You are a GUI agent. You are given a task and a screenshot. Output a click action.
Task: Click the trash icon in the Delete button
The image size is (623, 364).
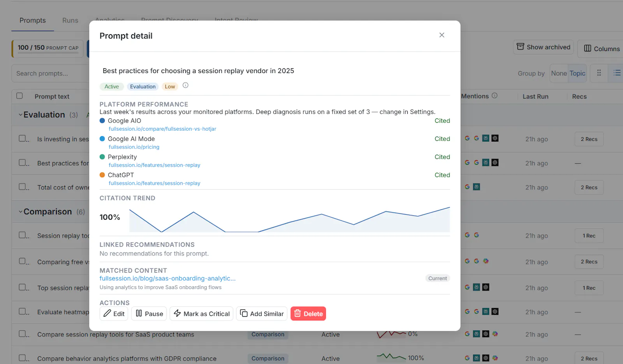(x=297, y=313)
